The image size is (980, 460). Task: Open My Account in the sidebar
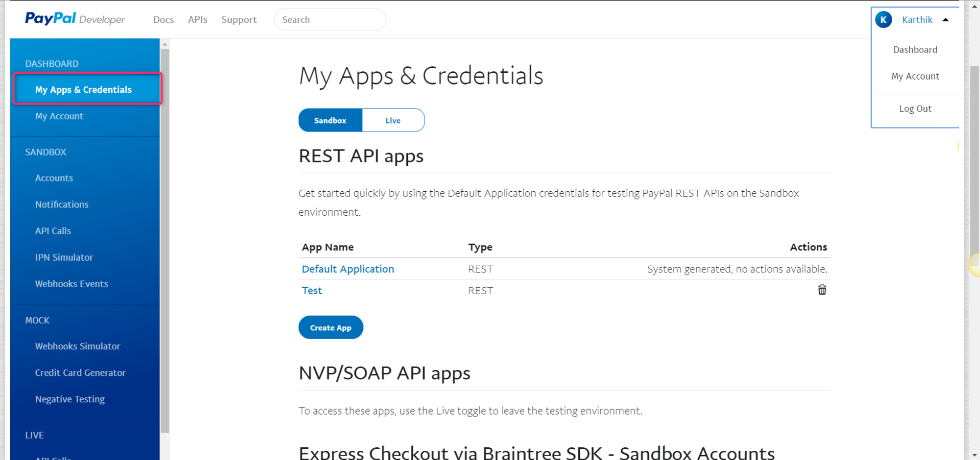(59, 116)
